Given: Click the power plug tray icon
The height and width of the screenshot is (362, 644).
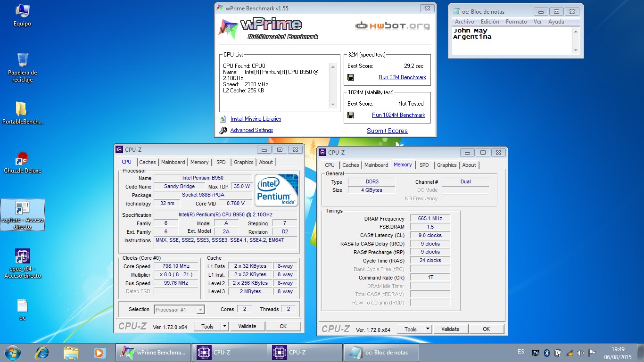Looking at the screenshot, I should click(558, 353).
